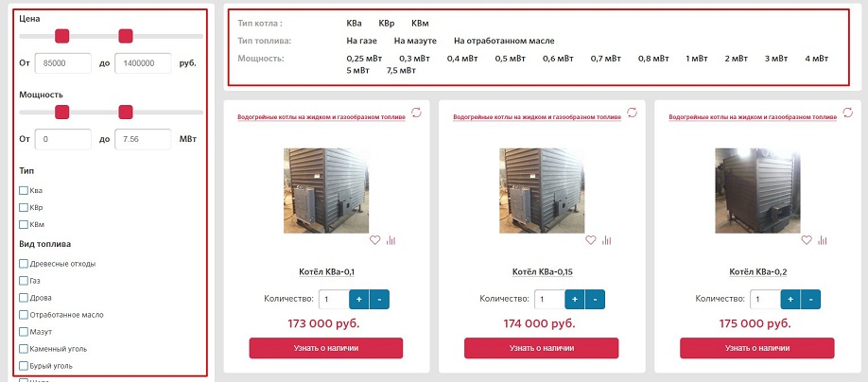Increase quantity with plus for Котёл КВа-0,15
Viewport: 868px width, 382px height.
(x=574, y=299)
